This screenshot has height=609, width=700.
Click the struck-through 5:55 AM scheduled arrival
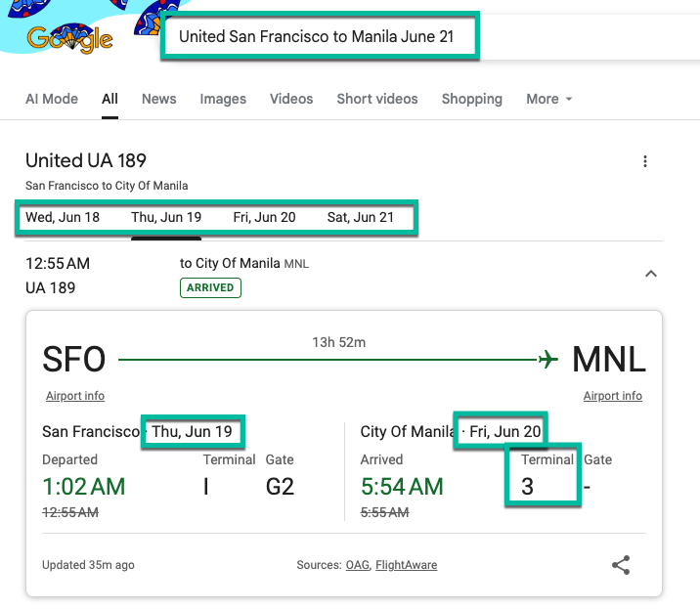(385, 512)
